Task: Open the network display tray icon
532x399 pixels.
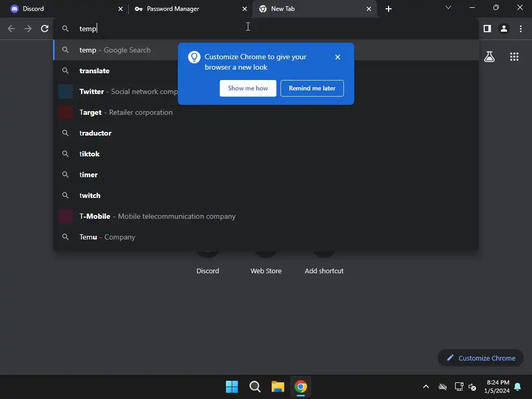Action: click(x=459, y=387)
